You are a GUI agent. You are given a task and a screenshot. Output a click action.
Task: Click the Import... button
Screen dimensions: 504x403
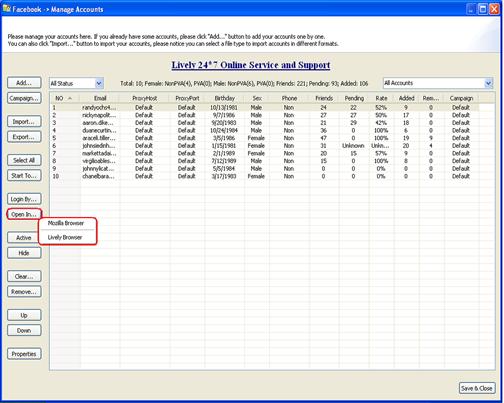click(24, 122)
